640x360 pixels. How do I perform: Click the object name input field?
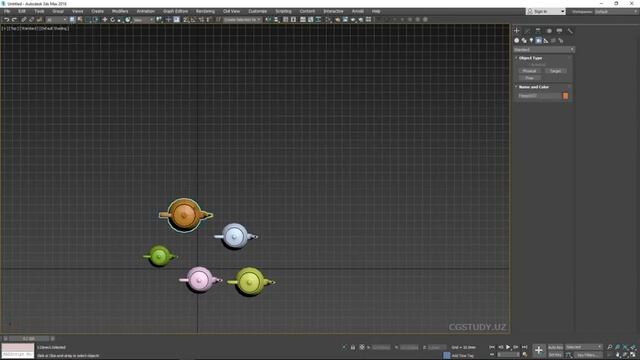[x=540, y=96]
